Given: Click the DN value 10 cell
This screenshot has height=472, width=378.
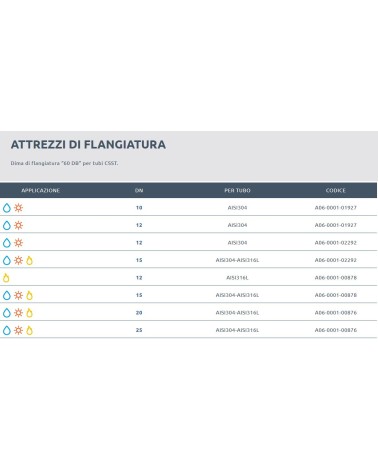Looking at the screenshot, I should (139, 208).
